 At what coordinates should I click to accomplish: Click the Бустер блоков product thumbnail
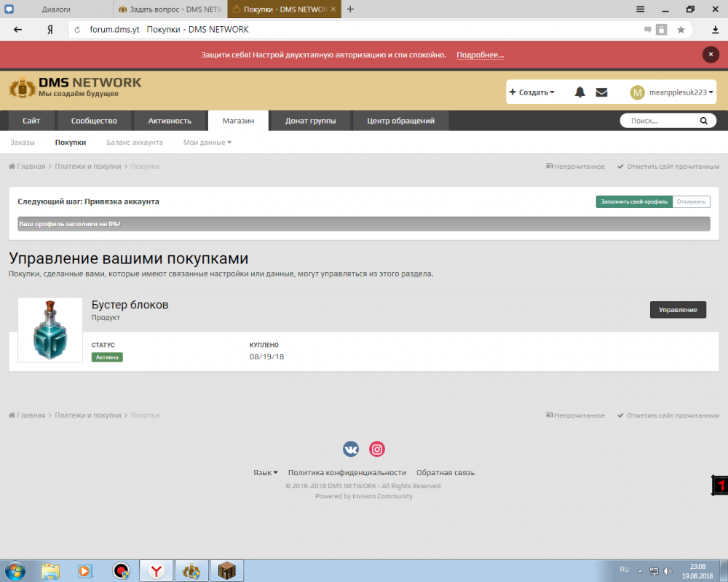click(50, 330)
